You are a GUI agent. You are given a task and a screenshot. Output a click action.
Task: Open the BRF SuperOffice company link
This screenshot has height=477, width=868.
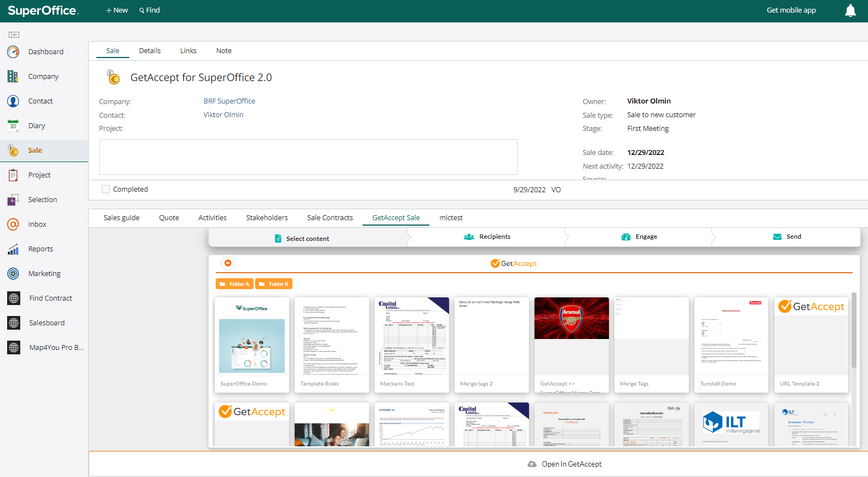point(229,101)
